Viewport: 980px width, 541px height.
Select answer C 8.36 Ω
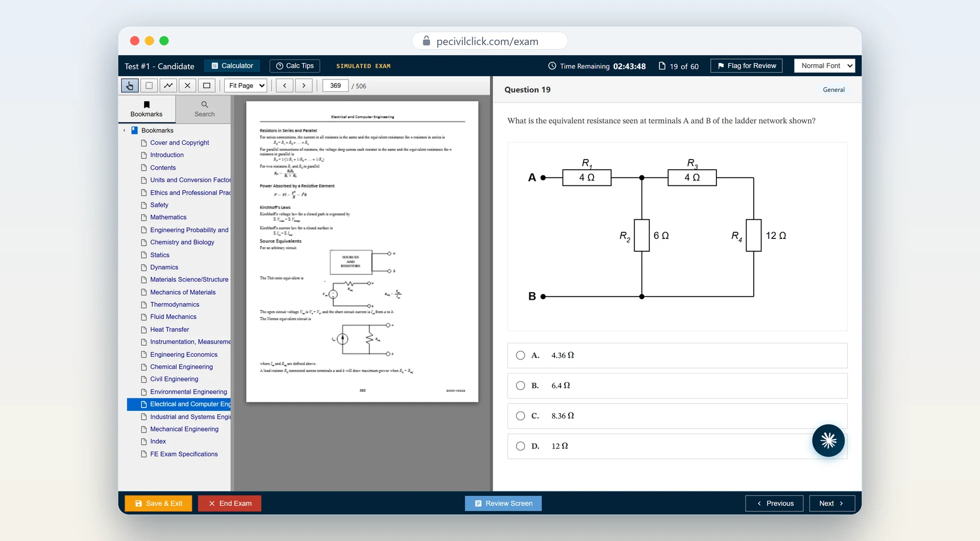point(677,416)
